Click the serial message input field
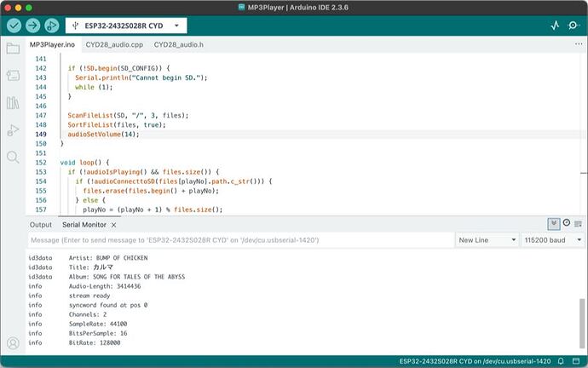The image size is (588, 368). 241,240
